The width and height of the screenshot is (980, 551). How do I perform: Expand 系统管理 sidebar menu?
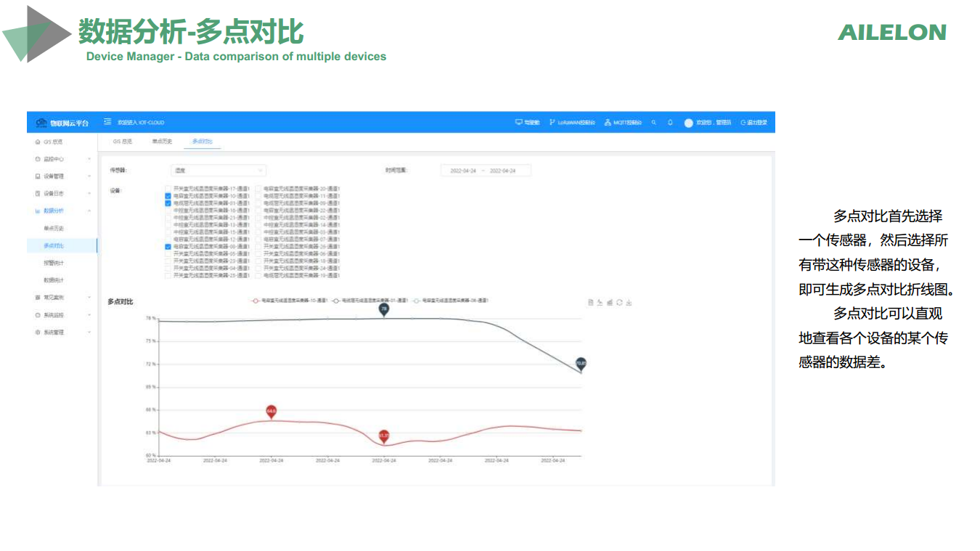[62, 332]
